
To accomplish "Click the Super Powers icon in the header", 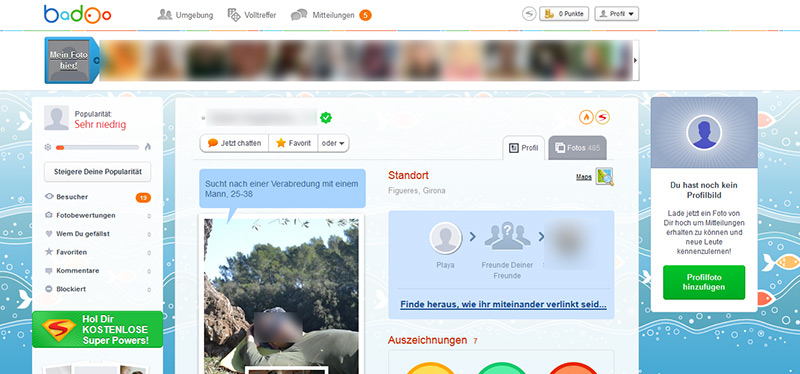I will point(529,14).
